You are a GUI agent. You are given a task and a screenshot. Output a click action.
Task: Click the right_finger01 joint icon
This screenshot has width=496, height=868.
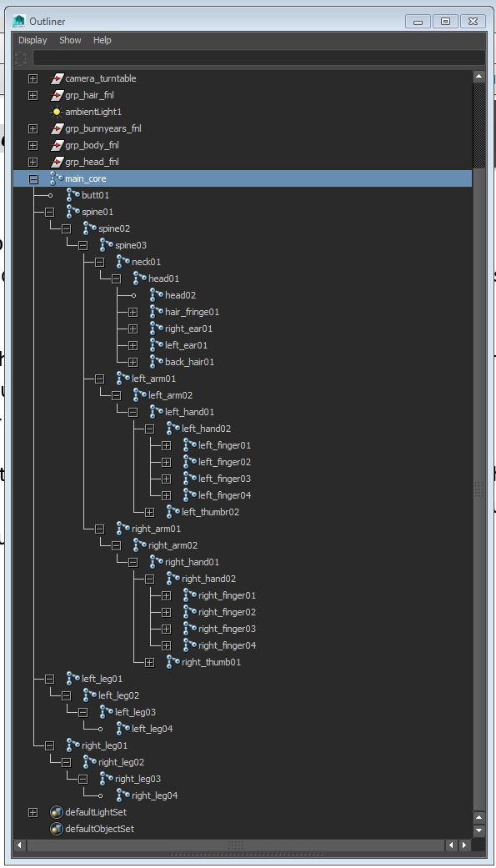[x=190, y=595]
